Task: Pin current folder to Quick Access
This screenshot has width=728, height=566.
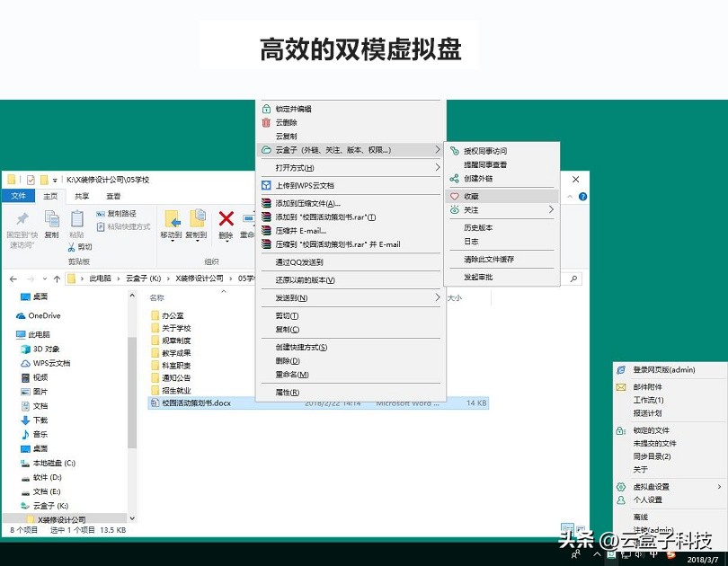Action: coord(21,220)
